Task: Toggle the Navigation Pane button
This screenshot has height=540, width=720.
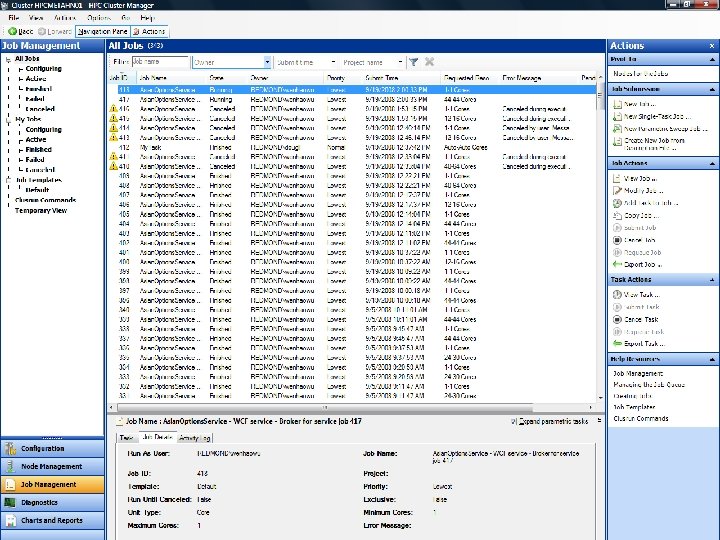Action: 103,31
